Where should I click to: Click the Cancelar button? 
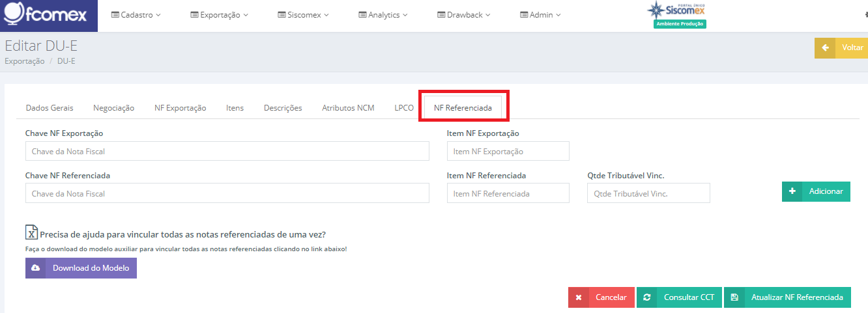click(601, 297)
